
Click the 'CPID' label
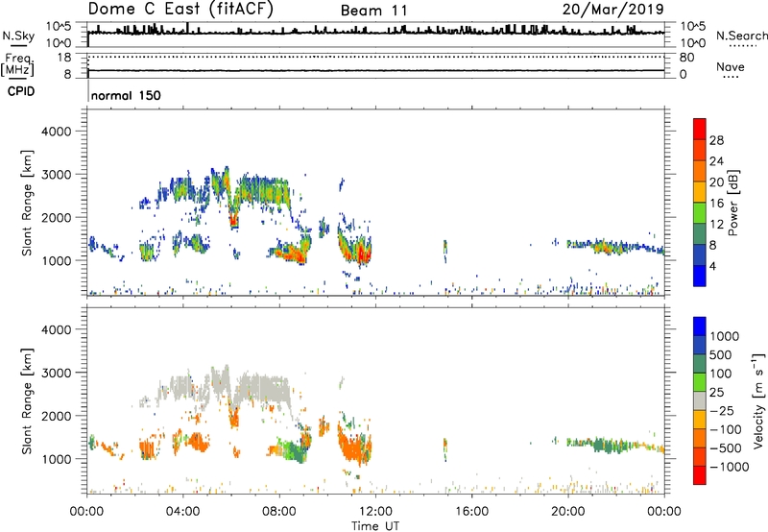(21, 91)
